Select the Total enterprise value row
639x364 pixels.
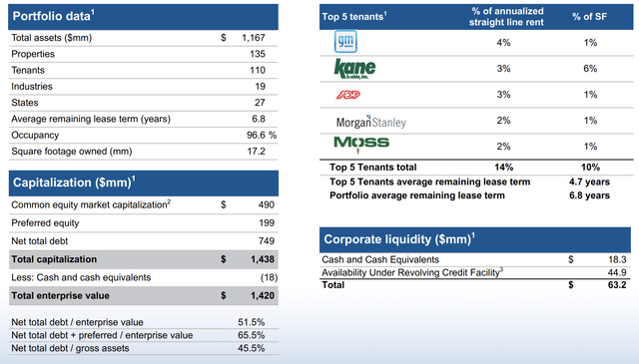tap(144, 295)
